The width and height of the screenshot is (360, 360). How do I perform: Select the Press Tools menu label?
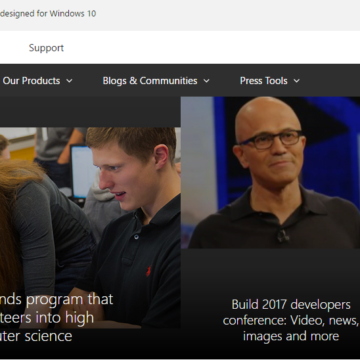coord(264,81)
